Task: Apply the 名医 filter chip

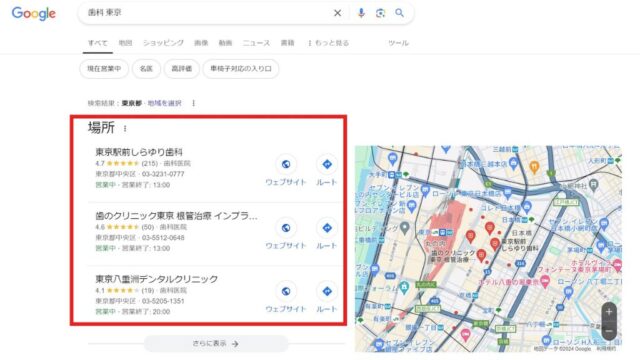Action: pos(146,69)
